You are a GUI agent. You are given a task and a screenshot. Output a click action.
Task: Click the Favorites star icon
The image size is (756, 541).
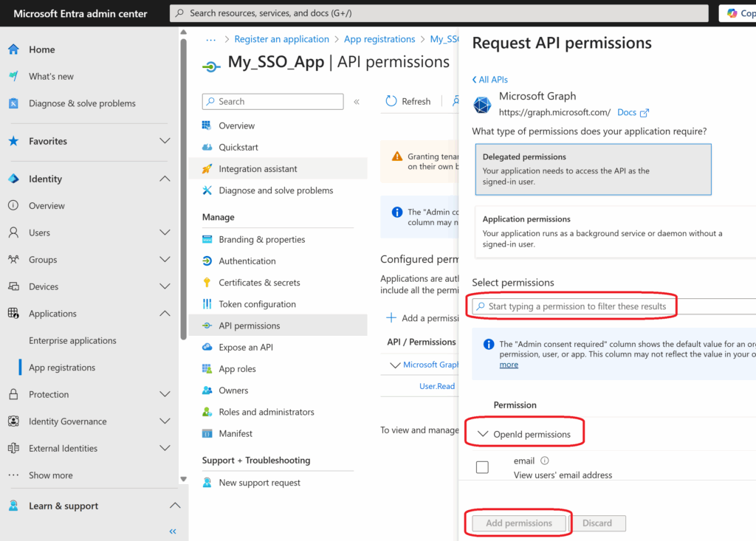point(13,141)
